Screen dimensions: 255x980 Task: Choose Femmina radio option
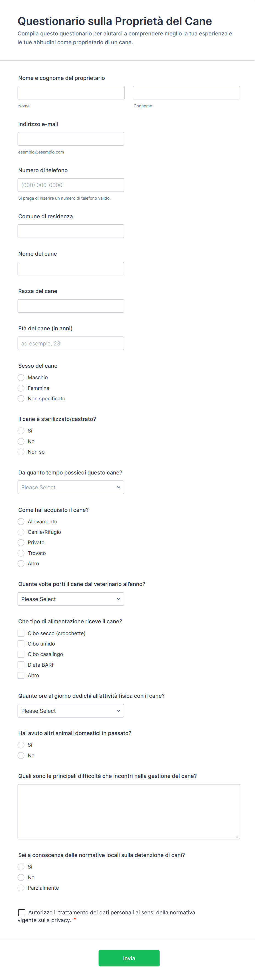(21, 388)
